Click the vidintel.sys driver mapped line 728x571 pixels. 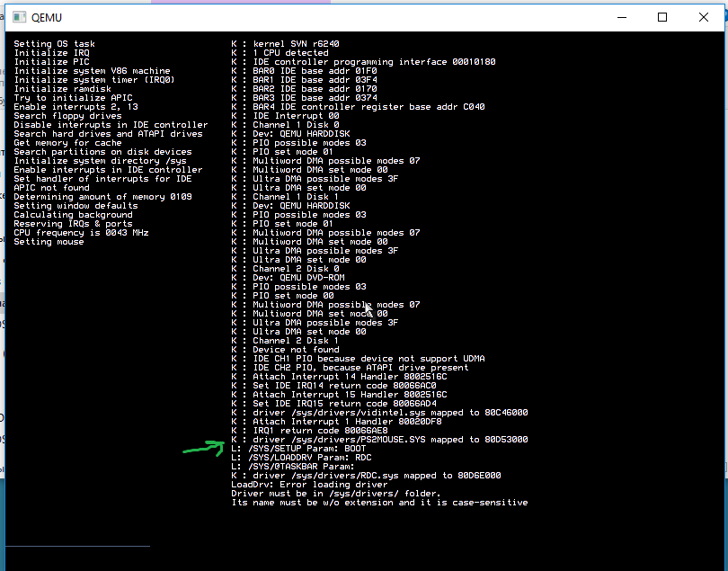click(x=390, y=413)
